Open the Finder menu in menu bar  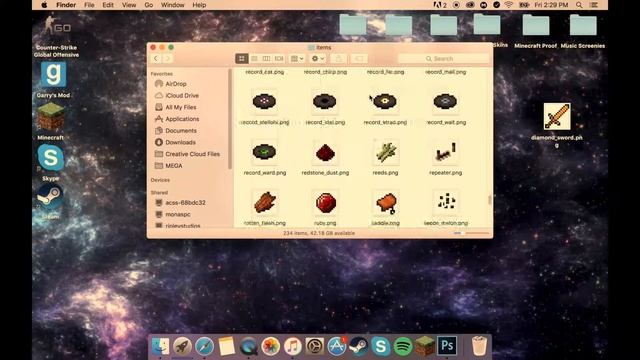[x=66, y=5]
